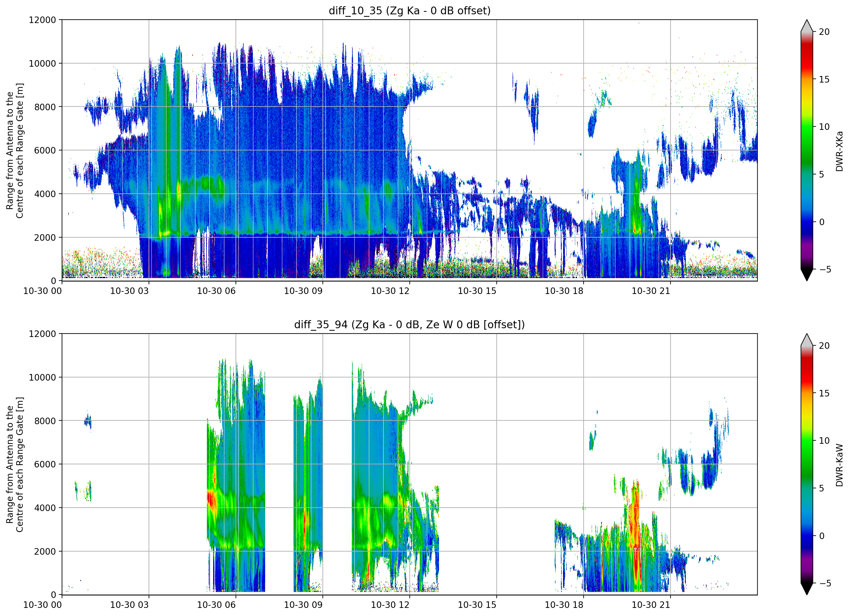Image resolution: width=850 pixels, height=616 pixels.
Task: Click the bottom plot's 10-30 18 time tick label
Action: click(x=564, y=605)
